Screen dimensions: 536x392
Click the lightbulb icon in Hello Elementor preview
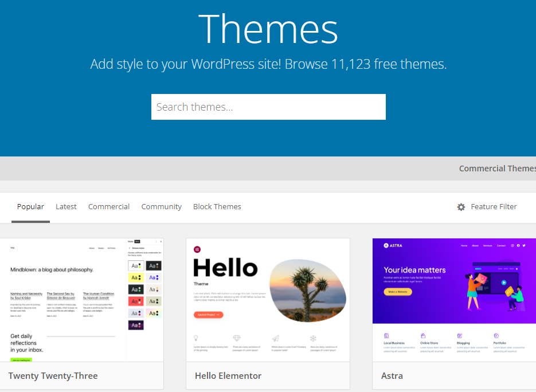pyautogui.click(x=196, y=338)
